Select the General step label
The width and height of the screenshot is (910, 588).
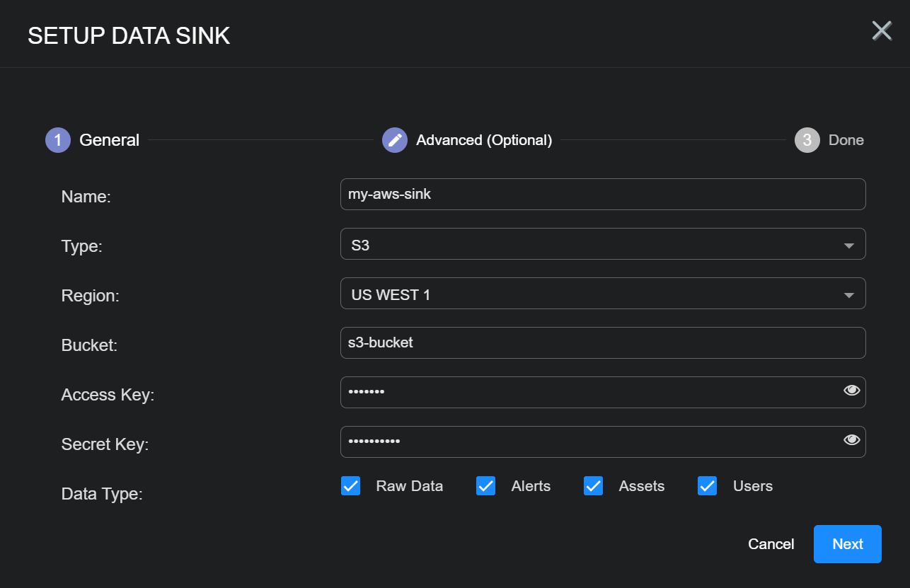pos(109,140)
